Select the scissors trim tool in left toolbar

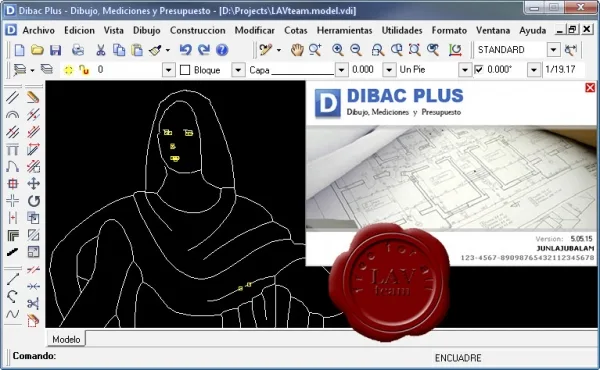click(33, 304)
